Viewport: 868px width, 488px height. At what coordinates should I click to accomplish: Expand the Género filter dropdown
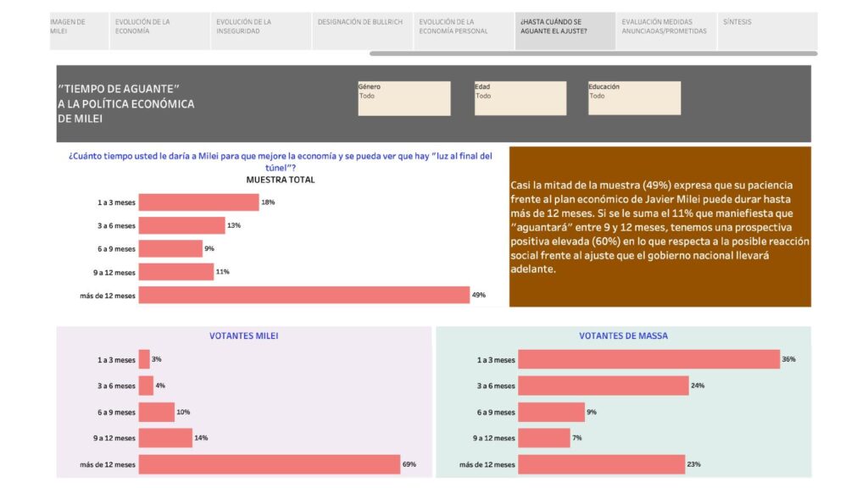tap(404, 98)
